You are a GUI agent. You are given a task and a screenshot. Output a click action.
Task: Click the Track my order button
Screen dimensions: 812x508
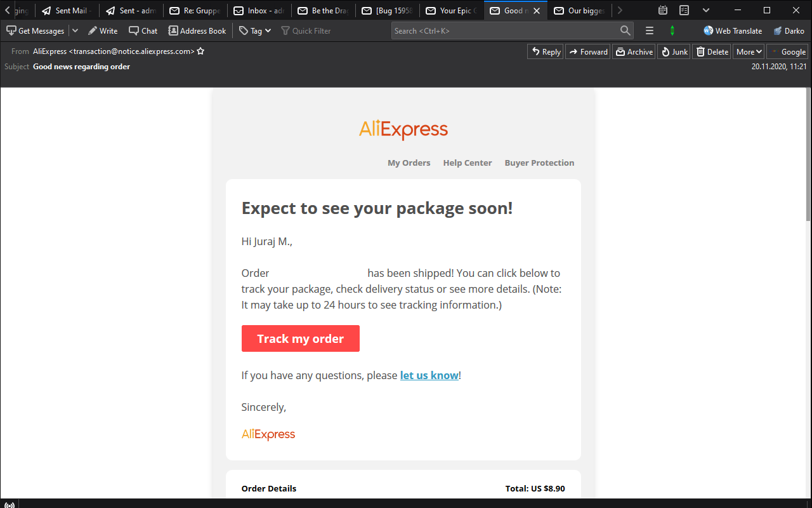(x=301, y=338)
